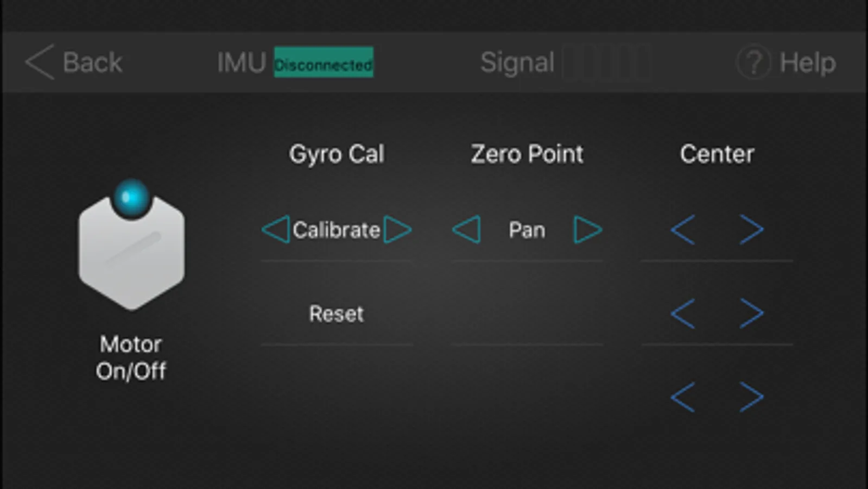Tap second row Center left arrow
The width and height of the screenshot is (868, 489).
tap(682, 313)
